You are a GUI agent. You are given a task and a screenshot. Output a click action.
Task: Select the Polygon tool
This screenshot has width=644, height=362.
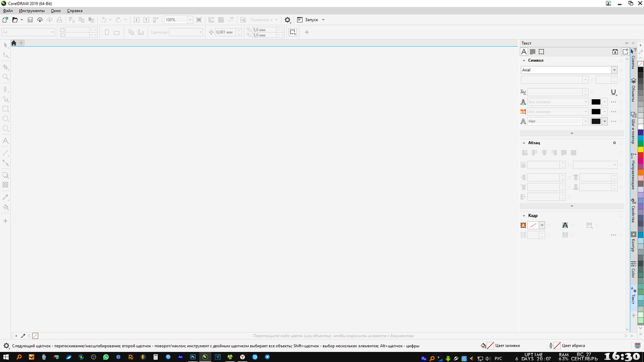5,129
